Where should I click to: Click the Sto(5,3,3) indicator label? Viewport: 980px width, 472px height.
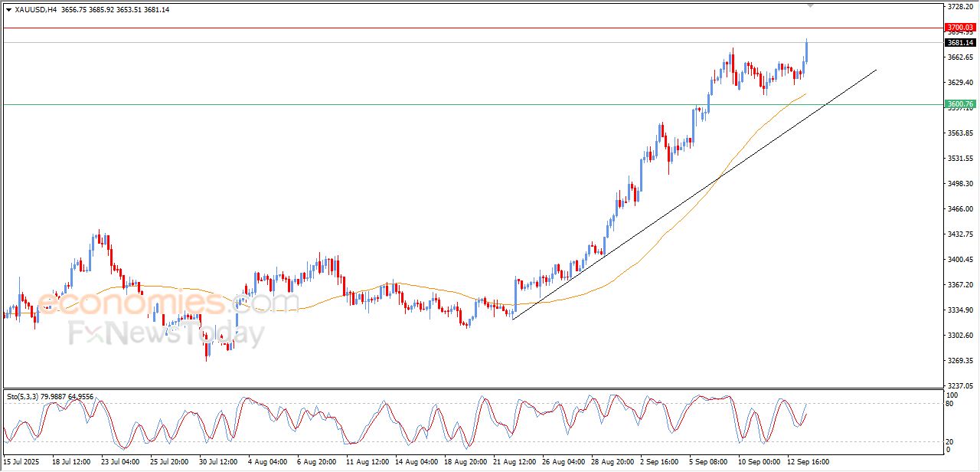coord(28,396)
